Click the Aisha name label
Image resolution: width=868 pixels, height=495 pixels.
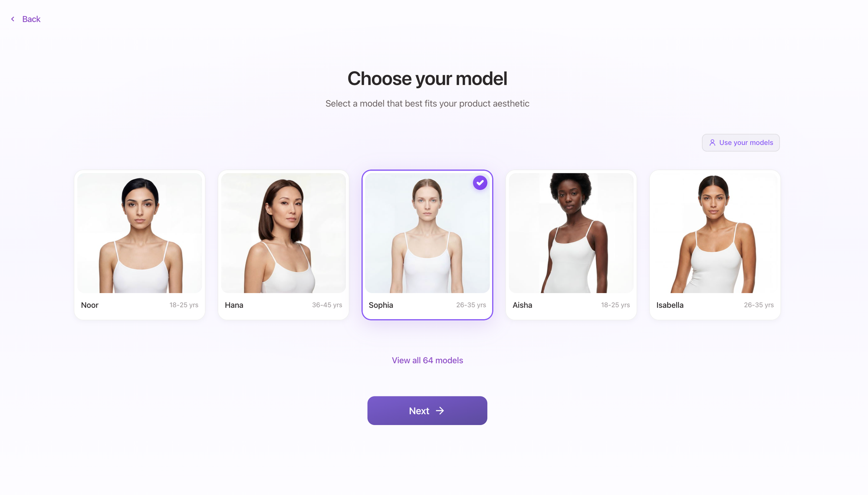522,305
